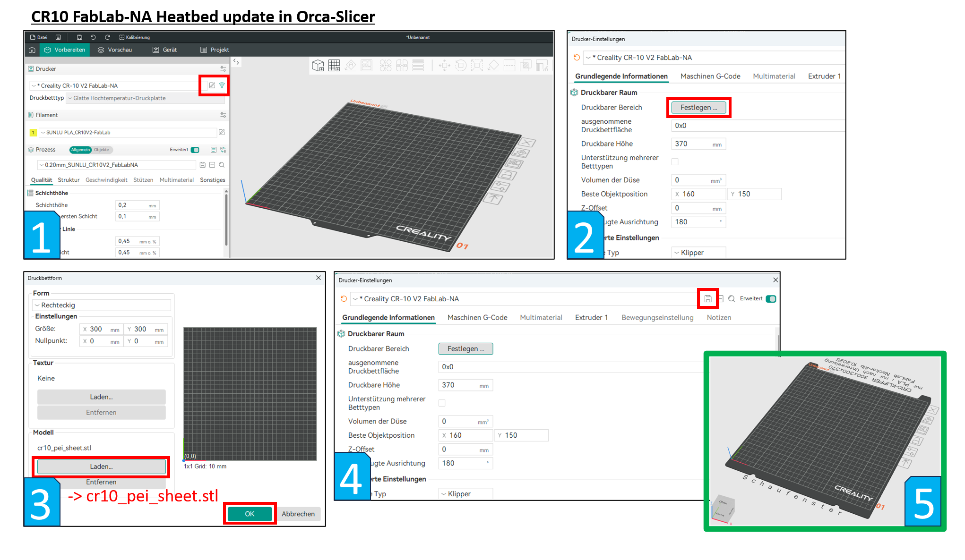Click the Add cube object icon
This screenshot has width=965, height=560.
pos(318,66)
